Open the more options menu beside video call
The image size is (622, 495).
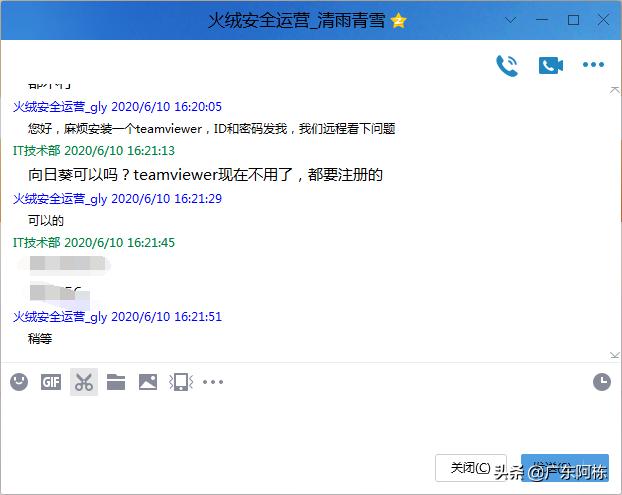(x=593, y=65)
